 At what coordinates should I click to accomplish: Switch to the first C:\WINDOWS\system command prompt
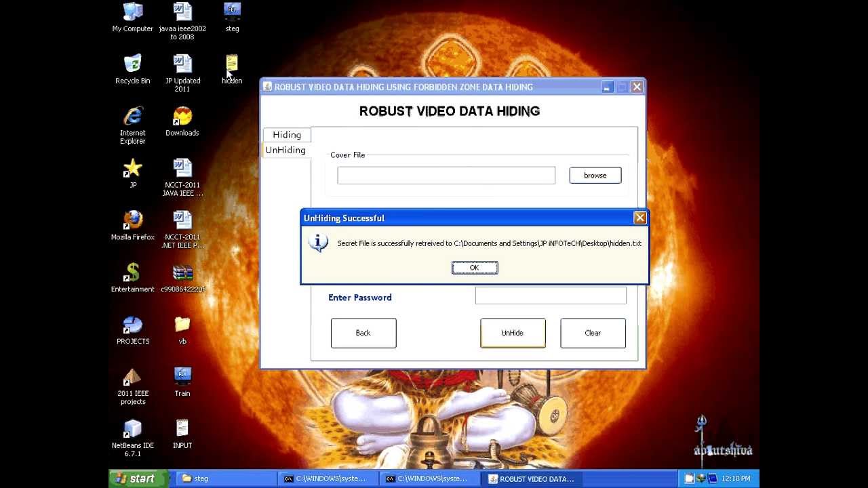(x=328, y=479)
